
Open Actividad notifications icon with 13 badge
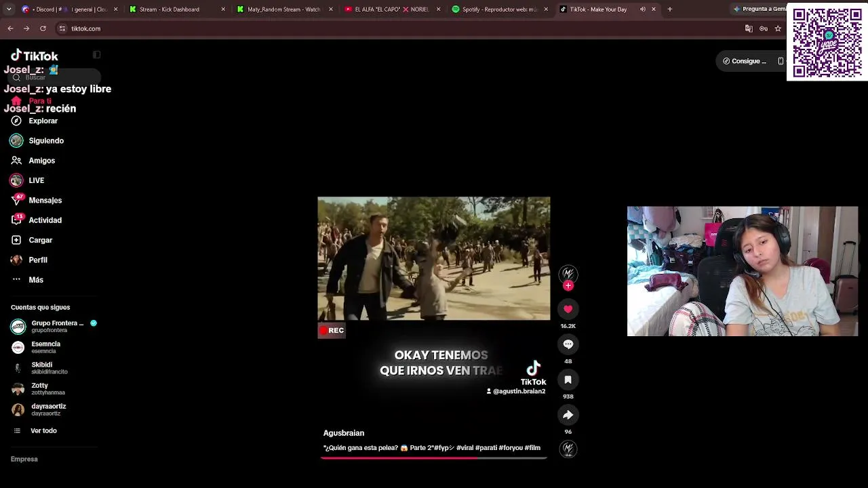coord(17,220)
